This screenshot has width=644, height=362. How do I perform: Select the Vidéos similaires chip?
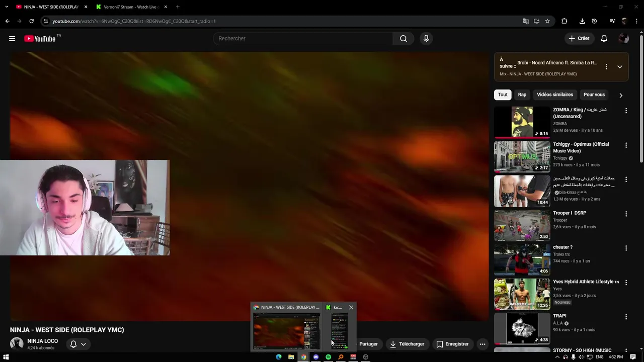tap(555, 95)
